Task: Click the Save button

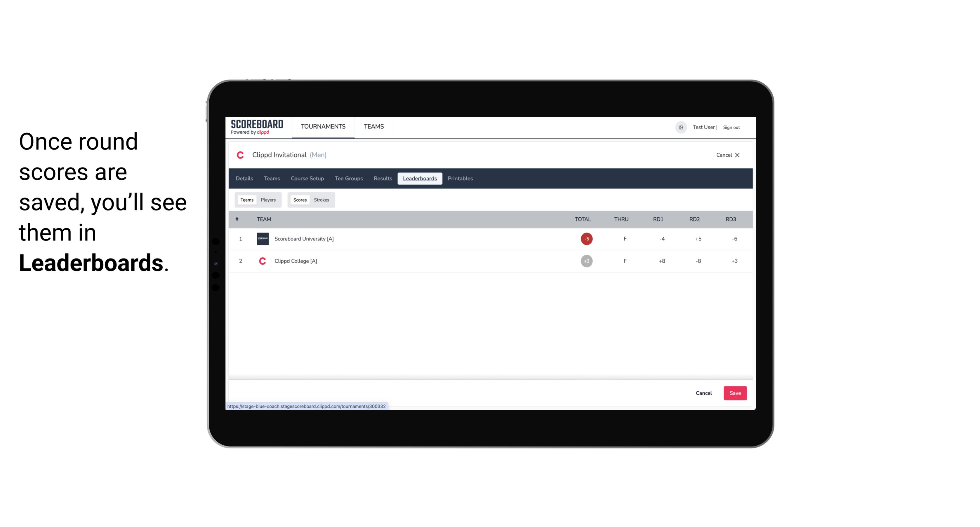Action: 734,393
